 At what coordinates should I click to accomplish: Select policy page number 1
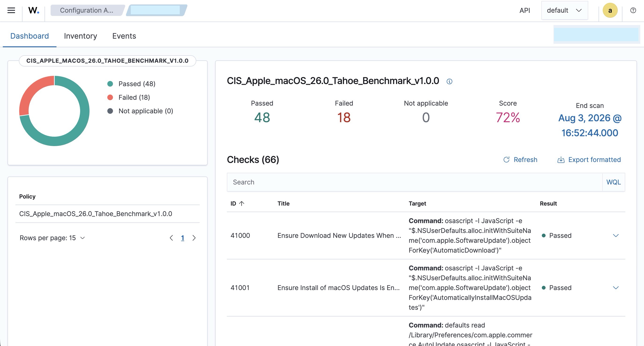[183, 238]
